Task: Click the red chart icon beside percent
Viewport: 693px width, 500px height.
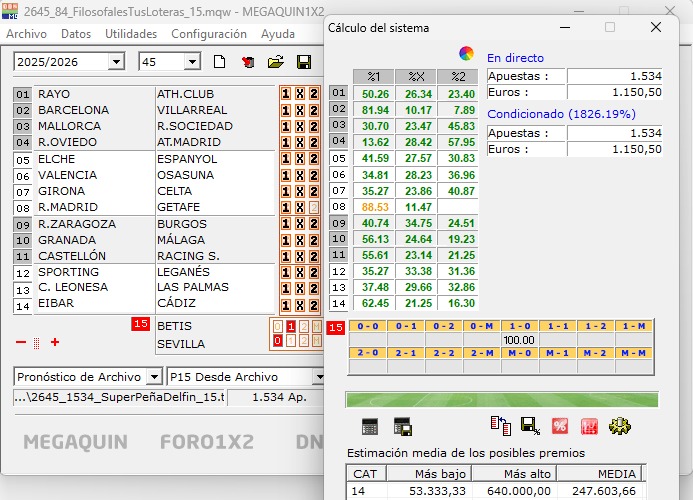Action: [589, 425]
